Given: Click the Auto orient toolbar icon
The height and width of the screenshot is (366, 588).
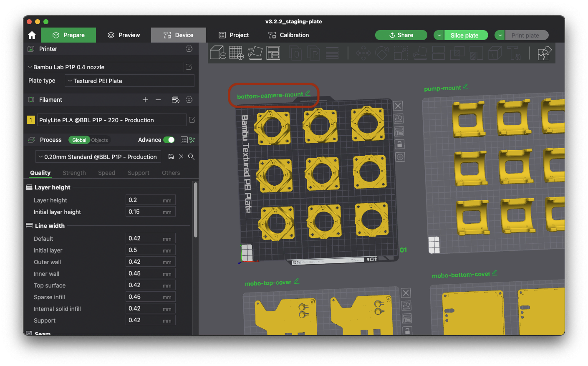Looking at the screenshot, I should pyautogui.click(x=255, y=53).
